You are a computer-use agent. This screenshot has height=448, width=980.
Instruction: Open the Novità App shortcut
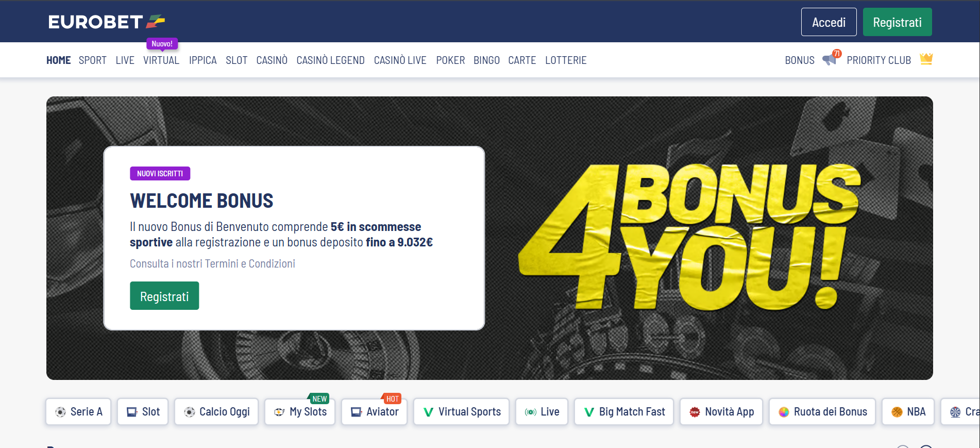pyautogui.click(x=721, y=412)
